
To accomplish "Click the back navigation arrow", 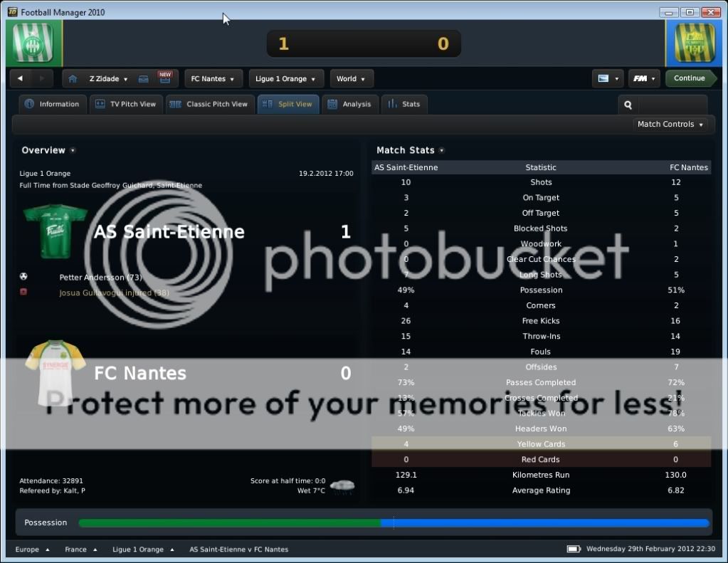I will point(20,78).
